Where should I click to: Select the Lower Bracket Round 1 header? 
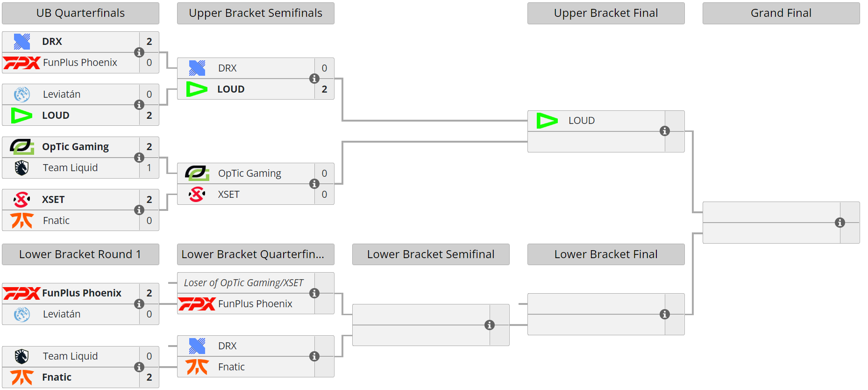(x=80, y=254)
